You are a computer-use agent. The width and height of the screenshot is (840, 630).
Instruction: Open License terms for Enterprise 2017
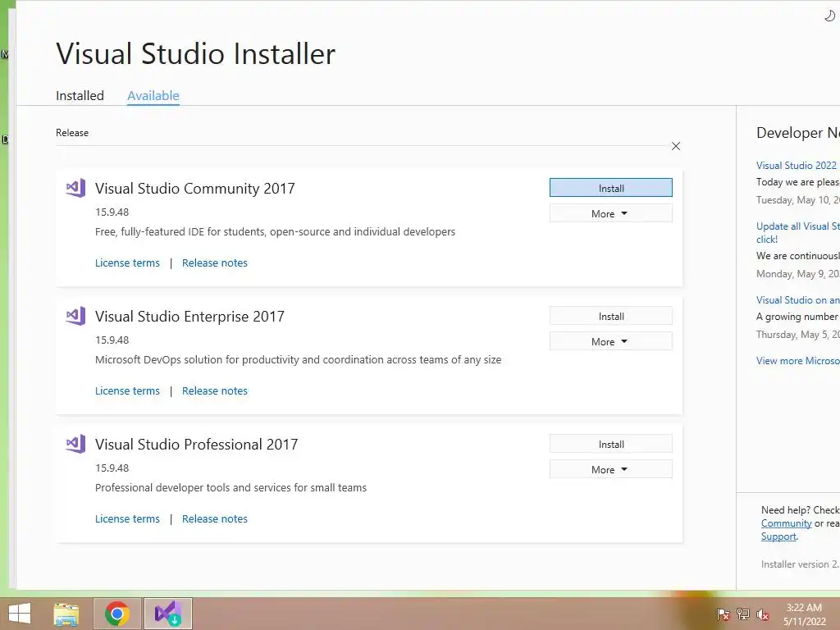coord(127,391)
